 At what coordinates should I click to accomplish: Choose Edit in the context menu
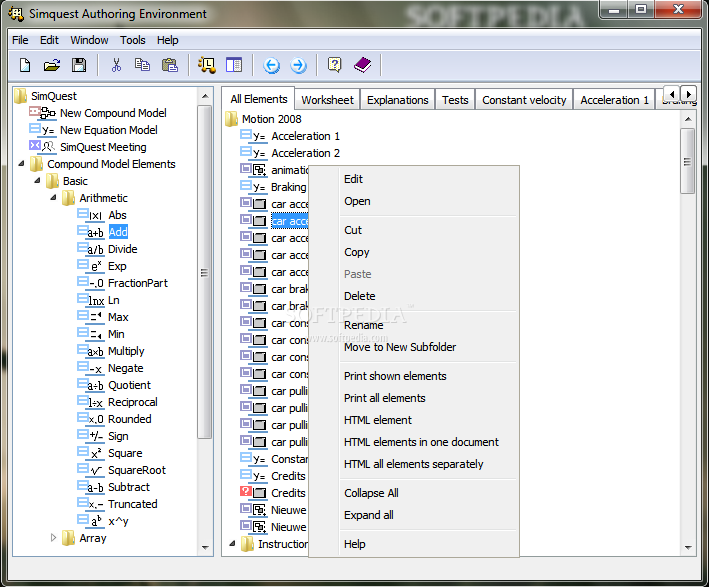(x=413, y=179)
